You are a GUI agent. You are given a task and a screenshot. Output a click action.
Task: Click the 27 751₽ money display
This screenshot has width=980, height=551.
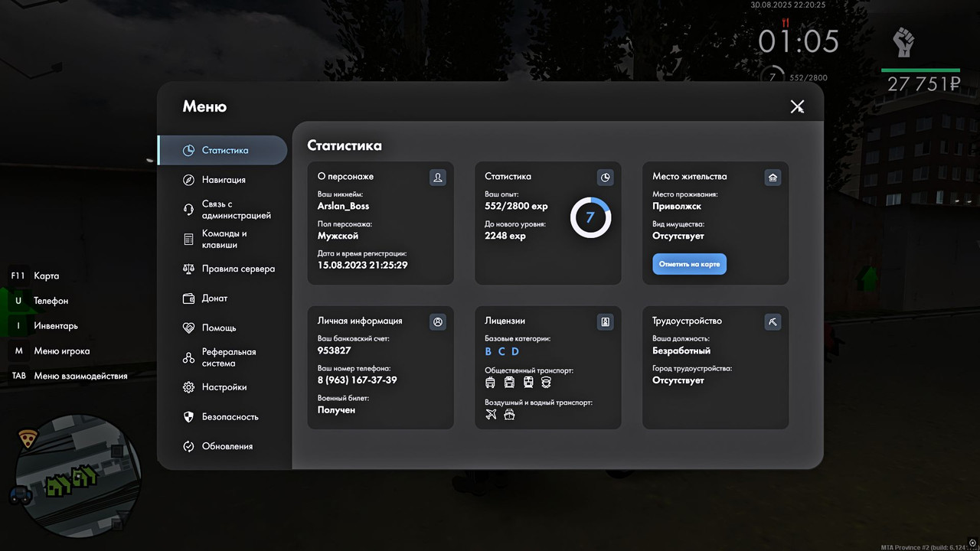click(923, 83)
